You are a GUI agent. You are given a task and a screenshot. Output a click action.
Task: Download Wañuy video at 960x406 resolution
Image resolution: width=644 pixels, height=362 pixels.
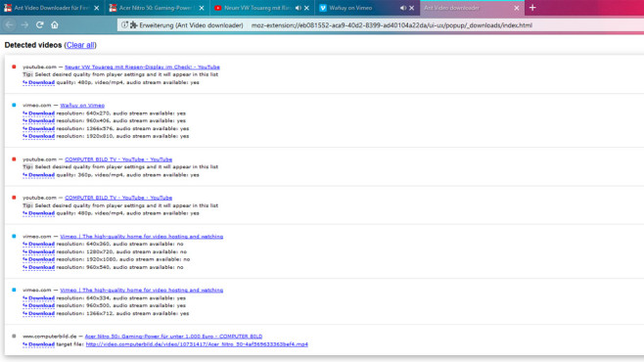38,120
